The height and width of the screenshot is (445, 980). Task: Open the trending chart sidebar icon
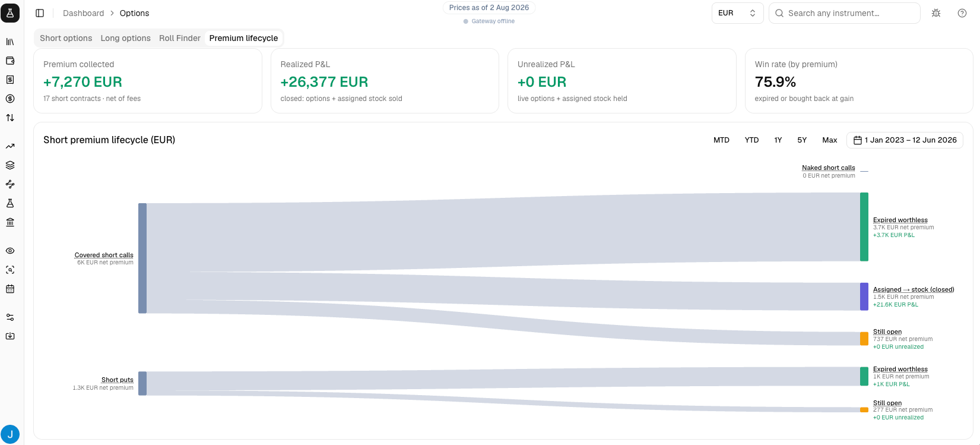pos(10,146)
